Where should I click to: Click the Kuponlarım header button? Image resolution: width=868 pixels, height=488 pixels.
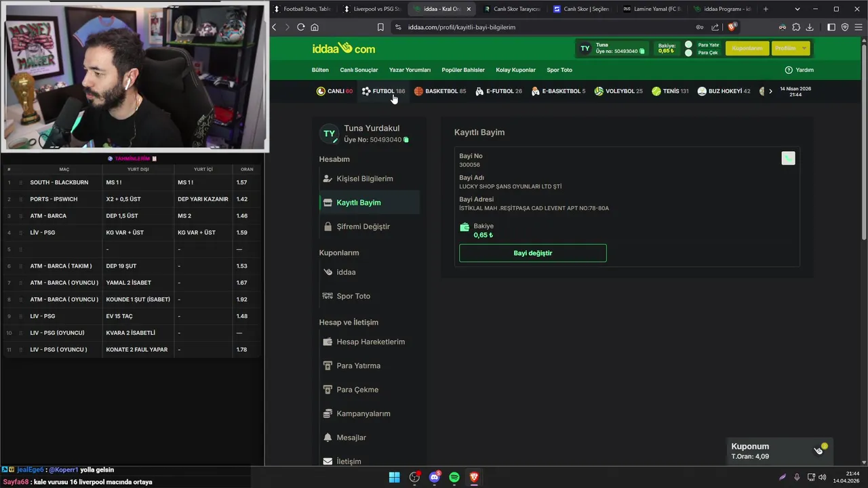[x=747, y=48]
